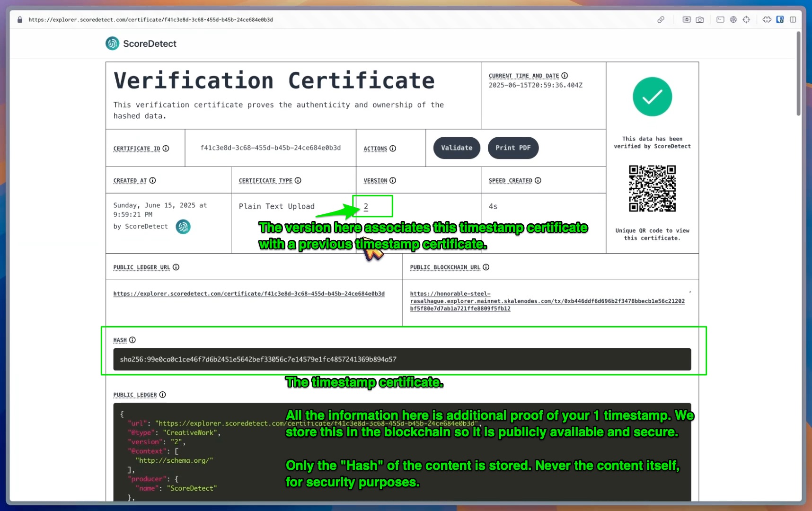This screenshot has height=511, width=812.
Task: Click the ScoreDetect logo icon
Action: [x=112, y=44]
